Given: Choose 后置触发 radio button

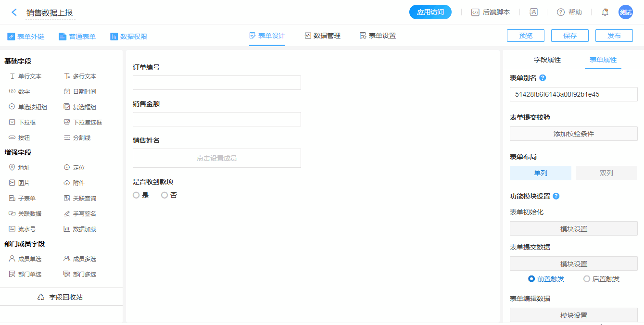Looking at the screenshot, I should 586,279.
